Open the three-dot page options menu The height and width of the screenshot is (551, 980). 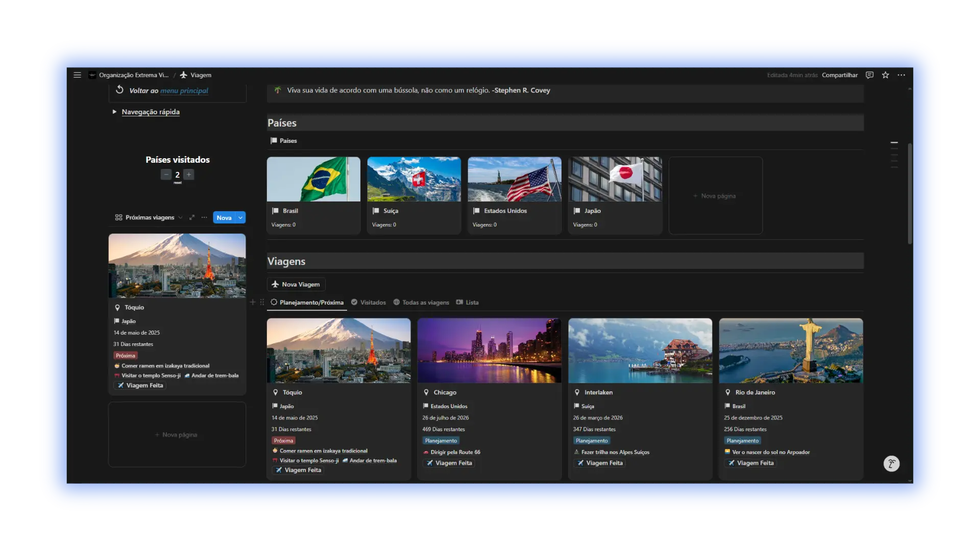(901, 75)
